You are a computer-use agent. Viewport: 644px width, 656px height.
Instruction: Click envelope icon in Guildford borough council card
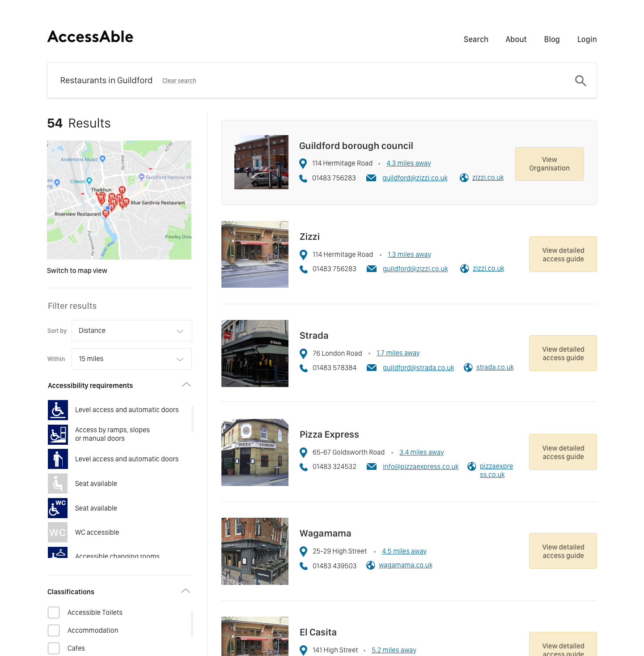(x=371, y=178)
